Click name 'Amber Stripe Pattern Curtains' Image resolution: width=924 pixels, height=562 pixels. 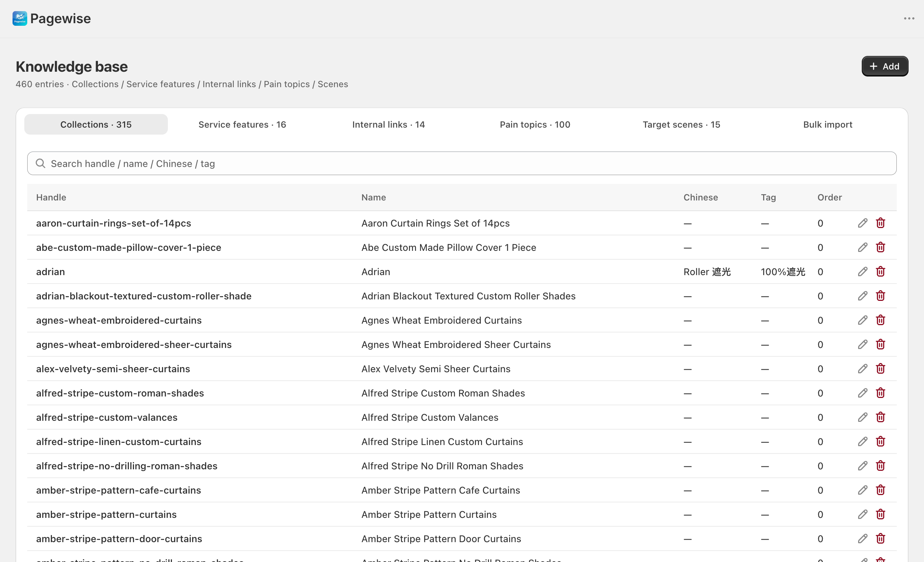[x=429, y=515]
